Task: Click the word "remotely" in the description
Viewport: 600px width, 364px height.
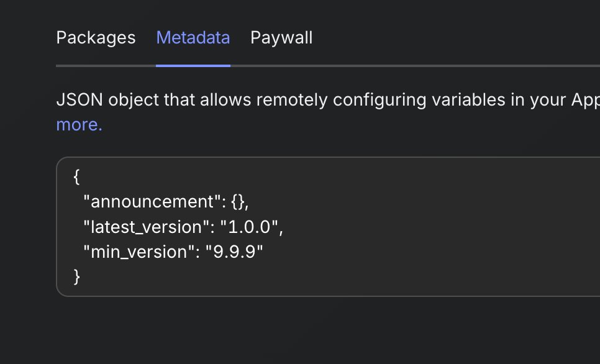Action: [292, 100]
